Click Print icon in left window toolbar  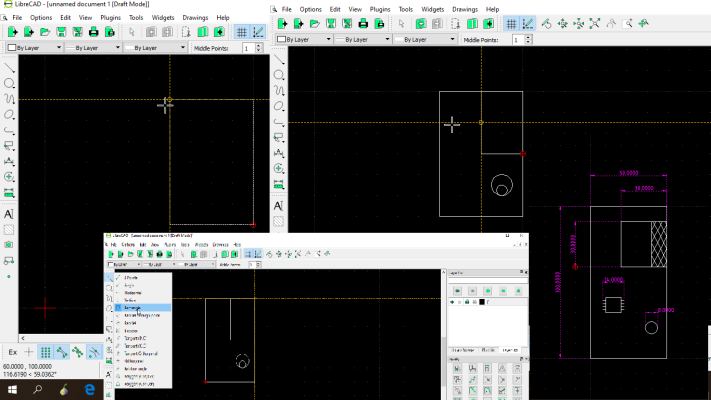[x=94, y=32]
